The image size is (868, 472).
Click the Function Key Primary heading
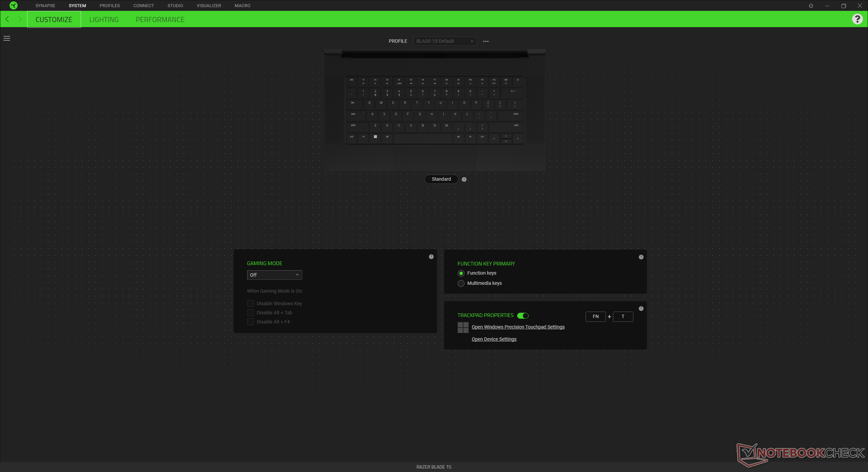click(x=486, y=264)
